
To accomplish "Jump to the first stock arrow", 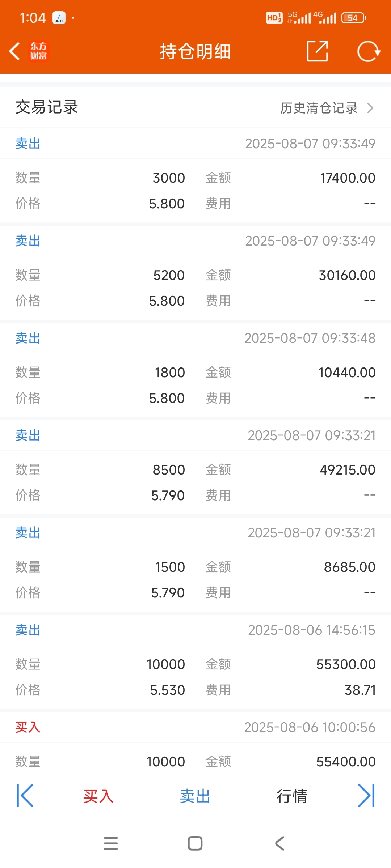I will tap(25, 796).
